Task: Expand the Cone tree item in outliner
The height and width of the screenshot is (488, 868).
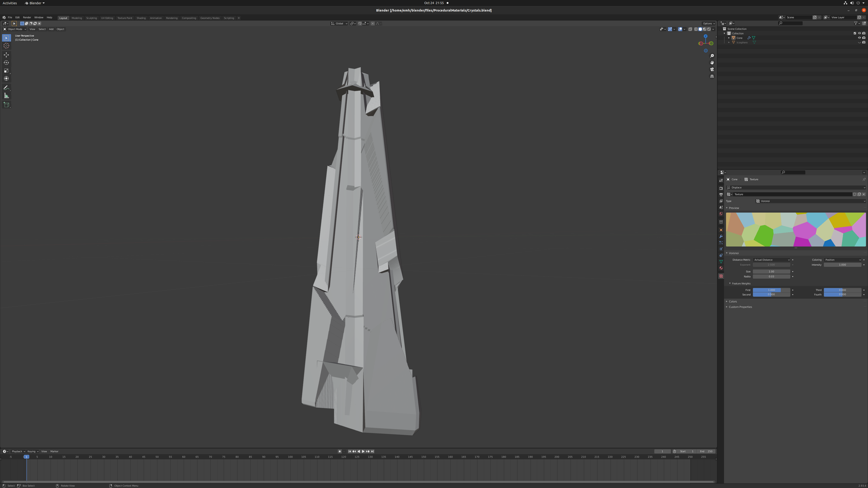Action: click(729, 38)
